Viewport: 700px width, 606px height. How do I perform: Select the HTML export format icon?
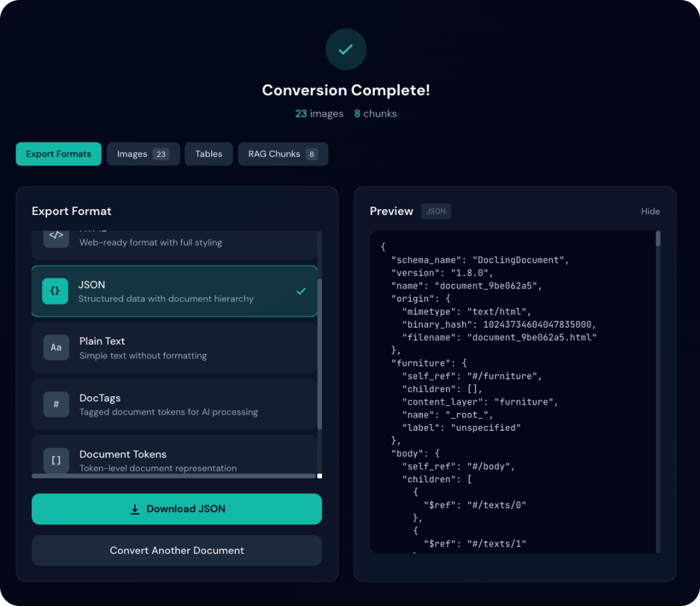[56, 236]
